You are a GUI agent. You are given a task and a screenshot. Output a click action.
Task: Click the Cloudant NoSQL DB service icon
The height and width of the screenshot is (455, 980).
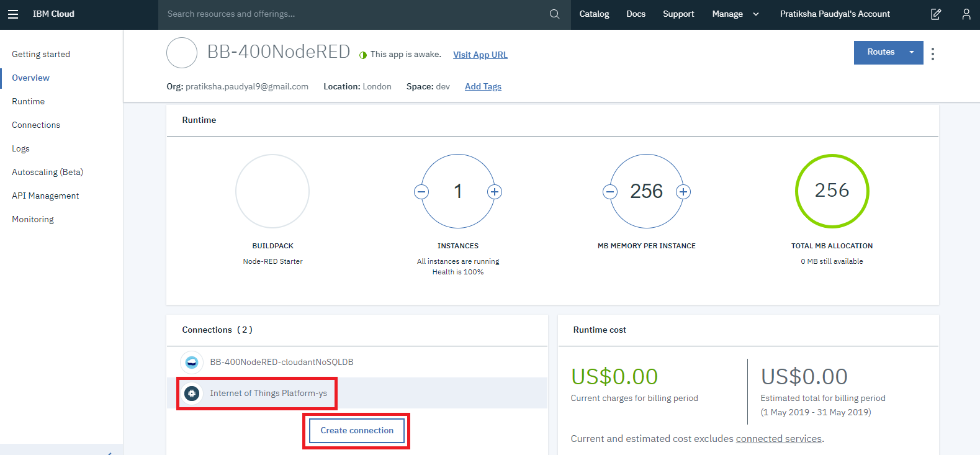pos(192,362)
